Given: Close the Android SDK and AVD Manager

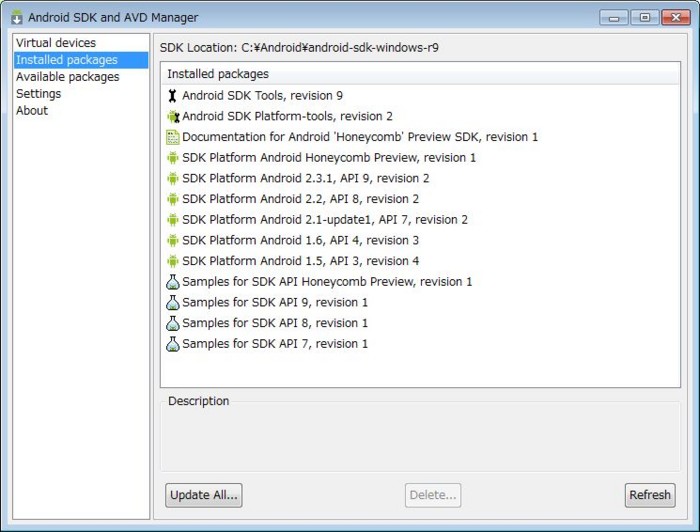Looking at the screenshot, I should pos(676,17).
